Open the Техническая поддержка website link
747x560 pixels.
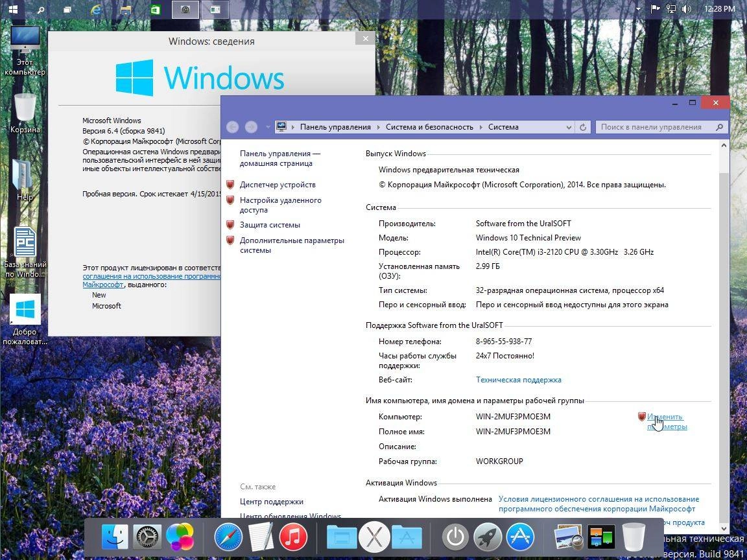(518, 380)
